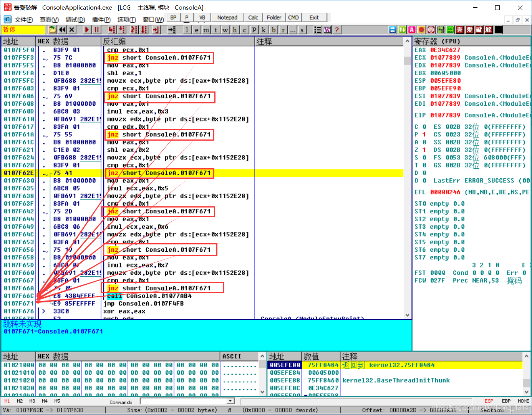The width and height of the screenshot is (532, 415).
Task: Click the pink 'A' plugin icon
Action: click(412, 30)
